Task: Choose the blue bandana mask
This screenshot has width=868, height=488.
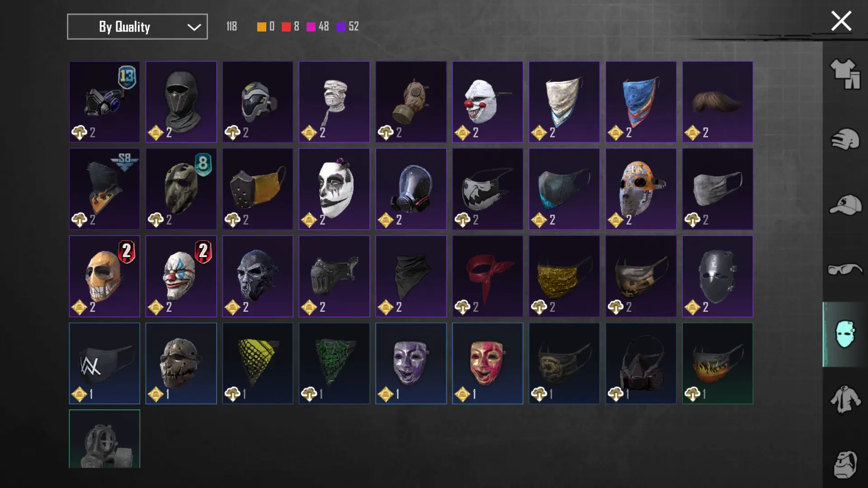Action: [x=641, y=102]
